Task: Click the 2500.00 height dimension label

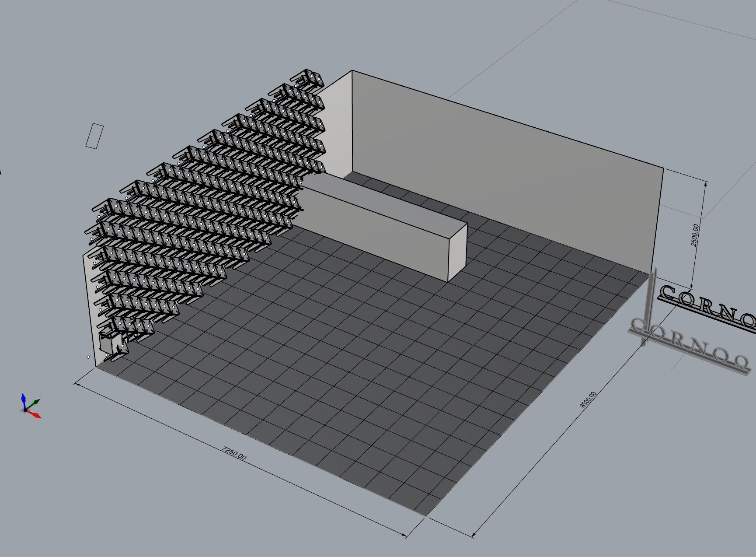Action: click(694, 235)
